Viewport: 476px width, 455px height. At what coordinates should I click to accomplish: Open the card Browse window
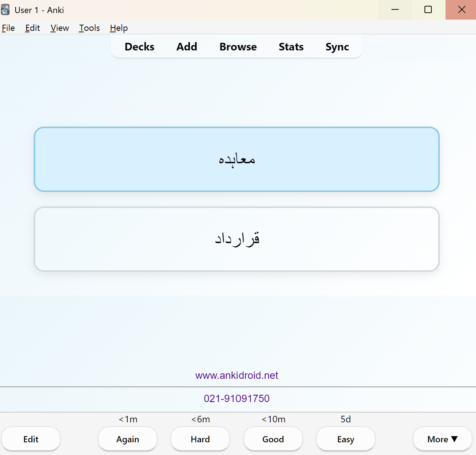pyautogui.click(x=238, y=47)
